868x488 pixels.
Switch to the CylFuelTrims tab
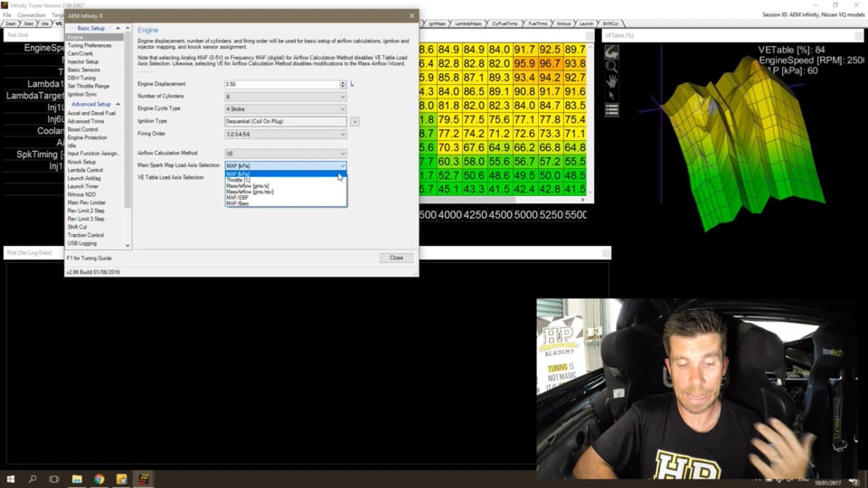[x=505, y=23]
